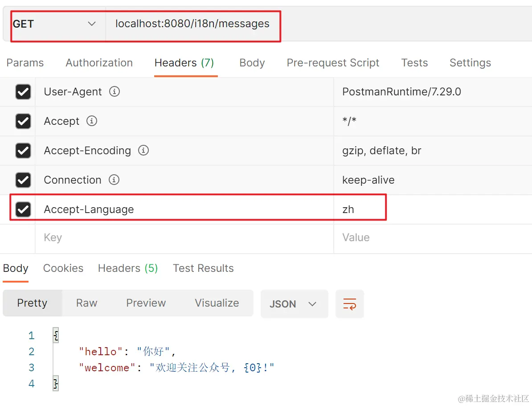
Task: Show info icon for User-Agent header
Action: coord(115,91)
